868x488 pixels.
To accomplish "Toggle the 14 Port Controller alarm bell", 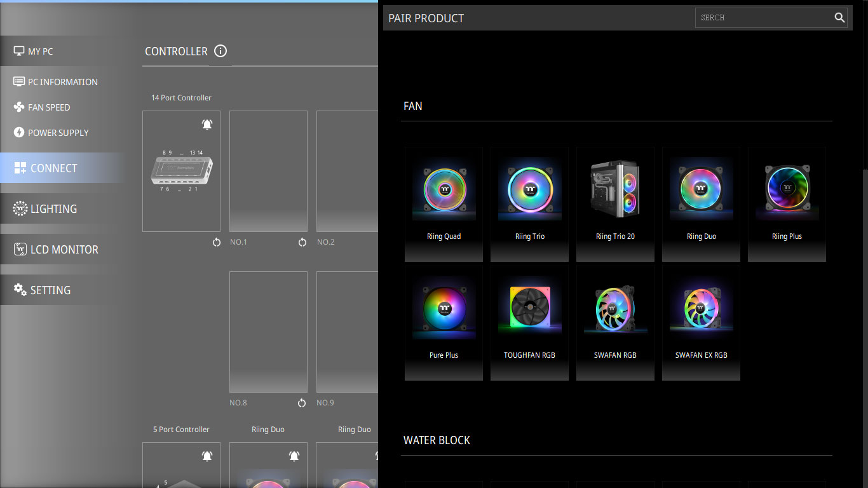I will click(207, 125).
